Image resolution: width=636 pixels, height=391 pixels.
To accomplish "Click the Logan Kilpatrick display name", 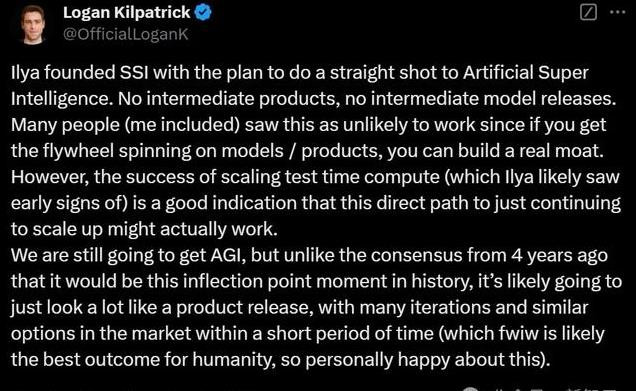I will pos(127,13).
